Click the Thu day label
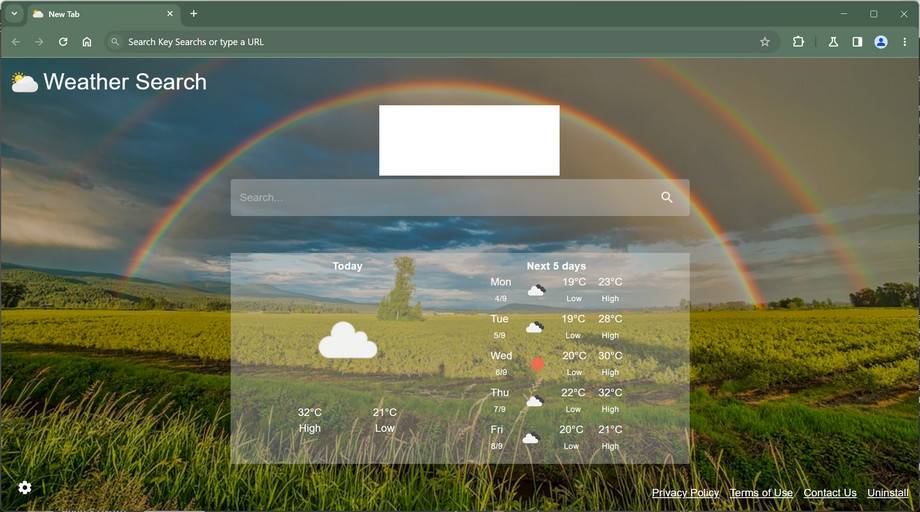Screen dimensions: 920x512 (x=500, y=392)
